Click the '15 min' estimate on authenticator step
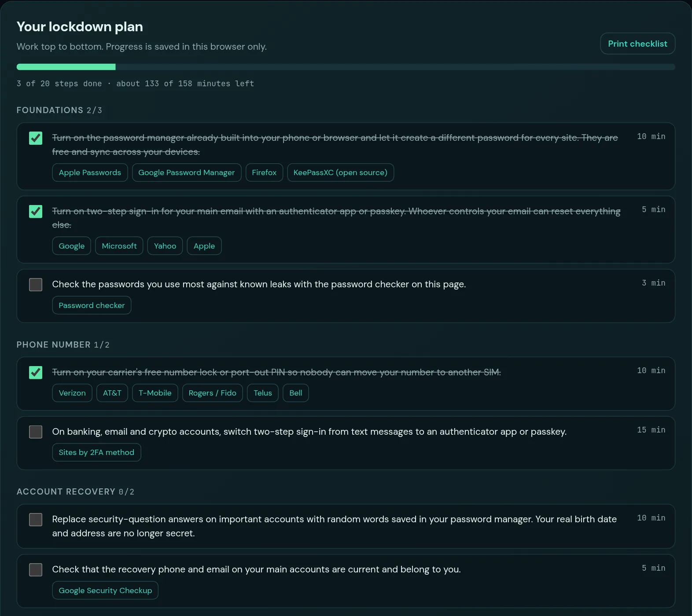This screenshot has height=616, width=692. point(651,430)
